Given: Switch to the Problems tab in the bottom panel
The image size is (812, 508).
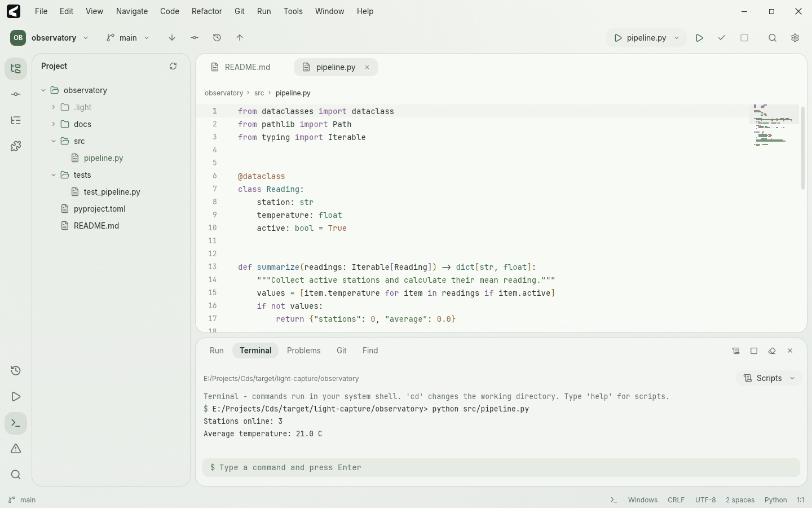Looking at the screenshot, I should [304, 351].
